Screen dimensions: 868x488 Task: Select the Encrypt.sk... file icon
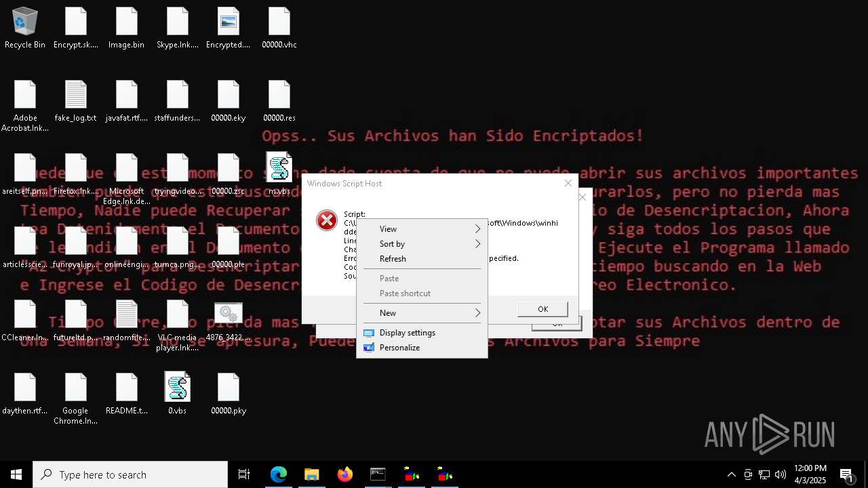(76, 28)
